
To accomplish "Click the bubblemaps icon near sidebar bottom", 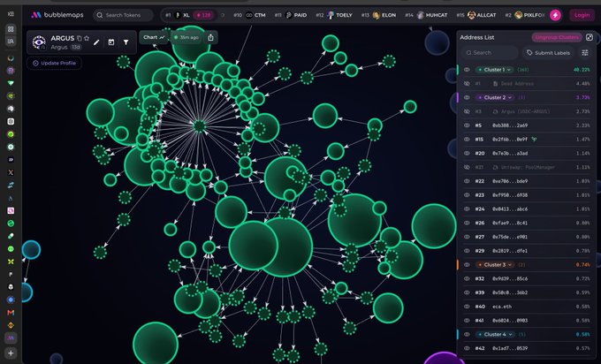I will 11,338.
